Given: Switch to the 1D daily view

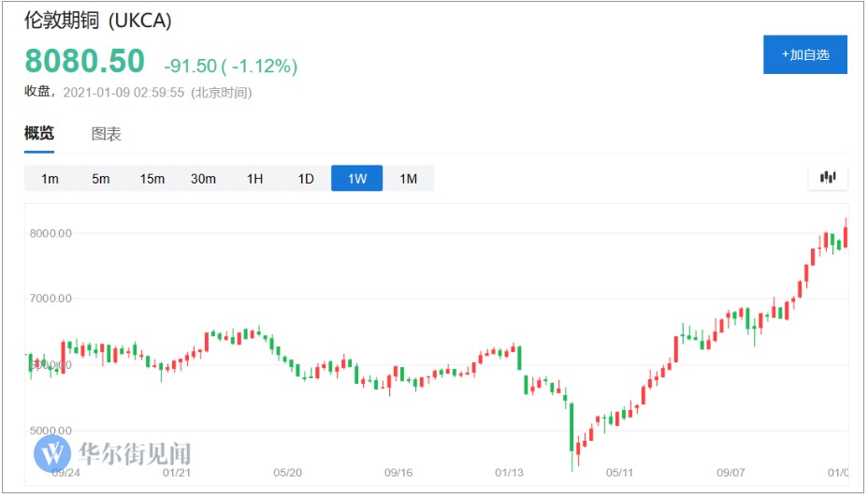Looking at the screenshot, I should point(306,179).
